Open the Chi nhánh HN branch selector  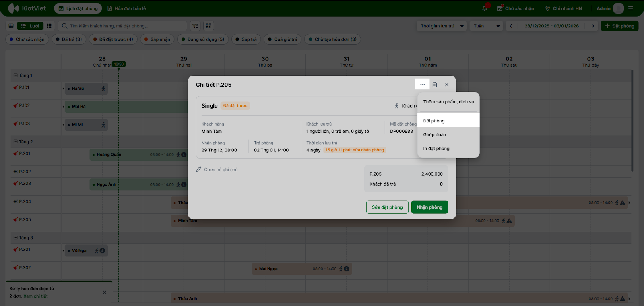pos(563,8)
